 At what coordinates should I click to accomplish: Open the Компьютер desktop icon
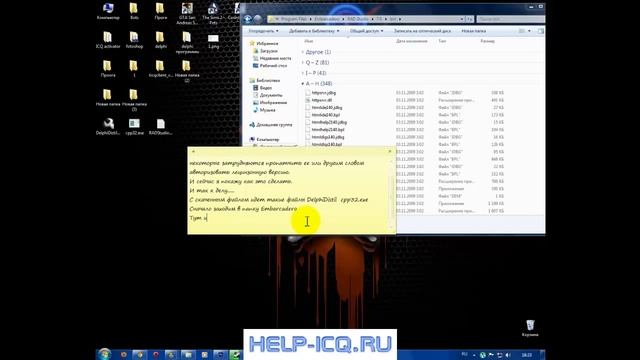(108, 11)
